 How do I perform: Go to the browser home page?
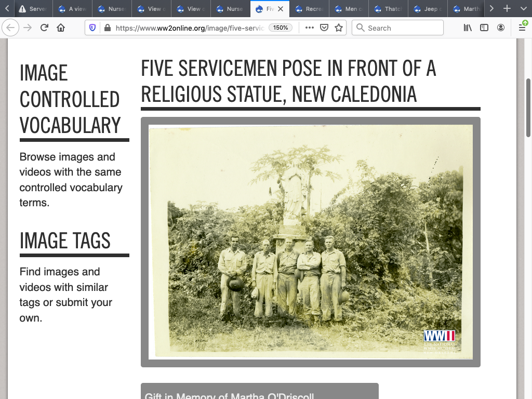(61, 28)
